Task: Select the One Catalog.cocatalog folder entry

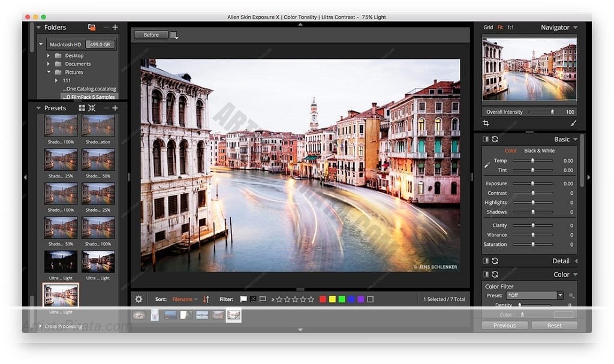Action: coord(89,89)
